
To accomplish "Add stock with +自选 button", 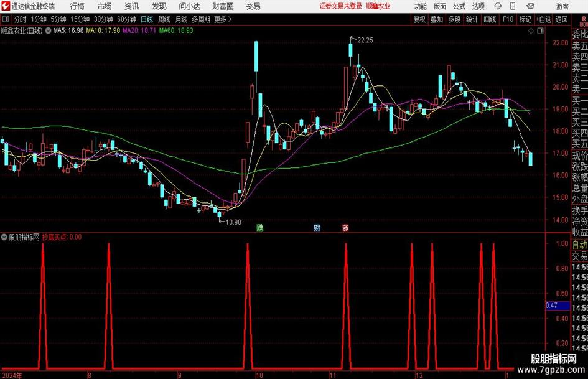I will pyautogui.click(x=544, y=19).
